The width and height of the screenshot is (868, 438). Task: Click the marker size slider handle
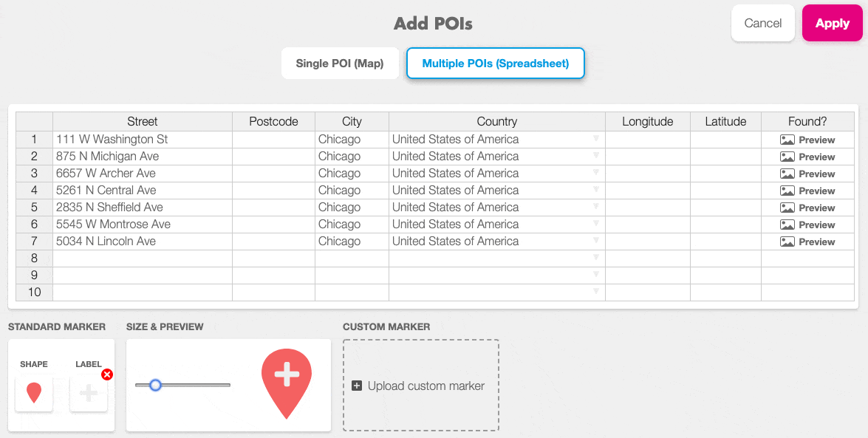pos(155,385)
